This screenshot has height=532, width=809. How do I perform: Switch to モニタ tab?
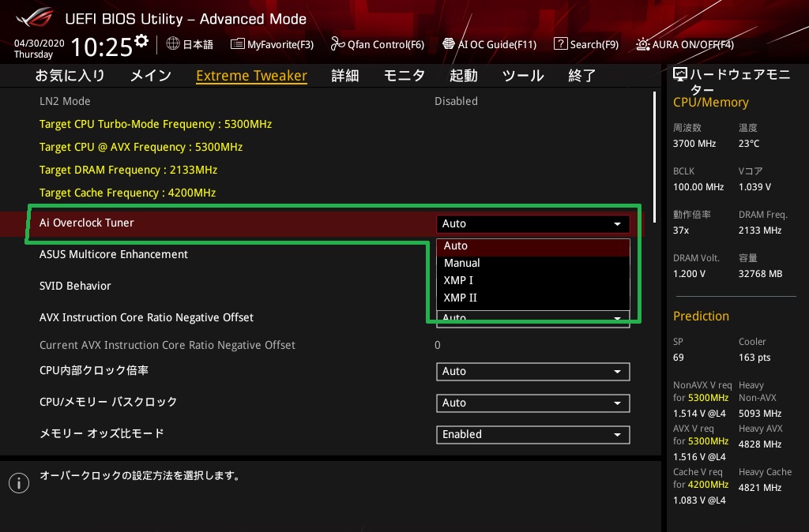[x=404, y=76]
